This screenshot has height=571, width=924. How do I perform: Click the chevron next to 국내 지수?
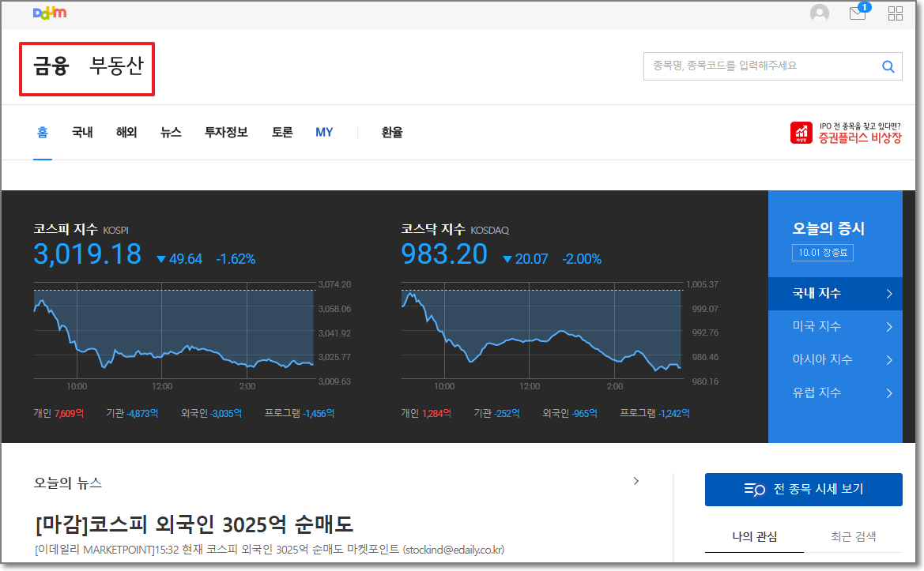(x=889, y=294)
